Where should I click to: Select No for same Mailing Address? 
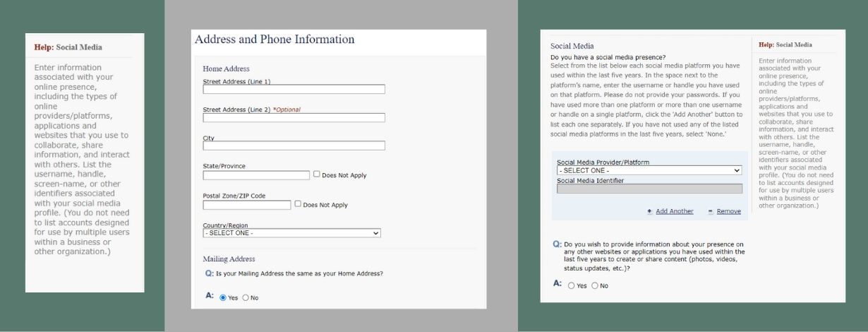pos(246,297)
